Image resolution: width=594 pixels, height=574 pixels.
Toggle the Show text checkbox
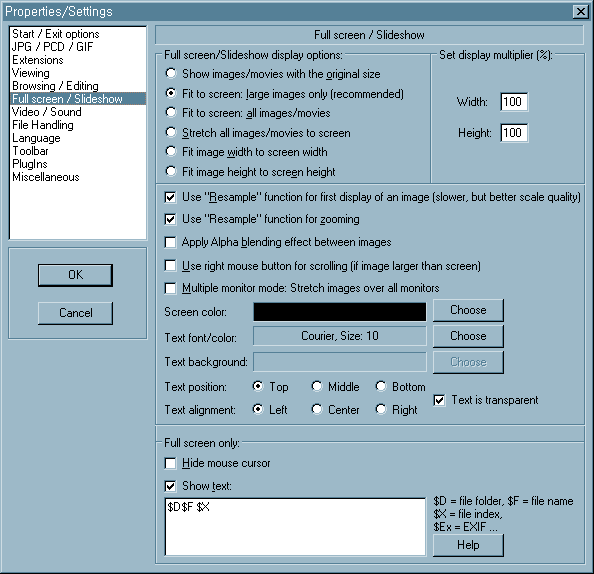point(170,486)
